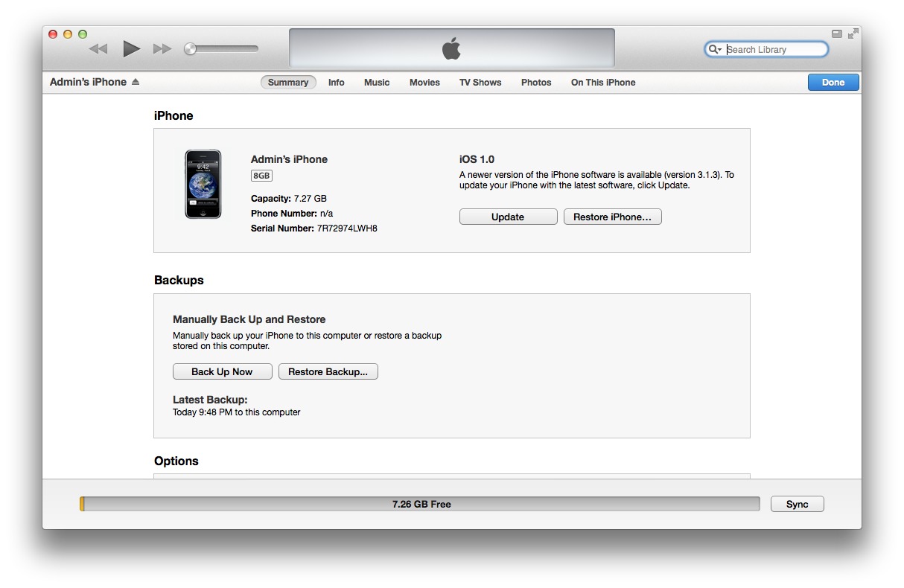The height and width of the screenshot is (588, 904).
Task: Open the Info tab
Action: [x=337, y=83]
